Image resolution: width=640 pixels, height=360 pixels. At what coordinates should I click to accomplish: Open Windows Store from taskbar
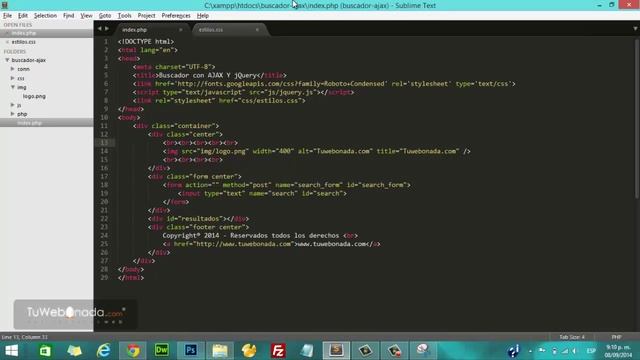coord(45,351)
